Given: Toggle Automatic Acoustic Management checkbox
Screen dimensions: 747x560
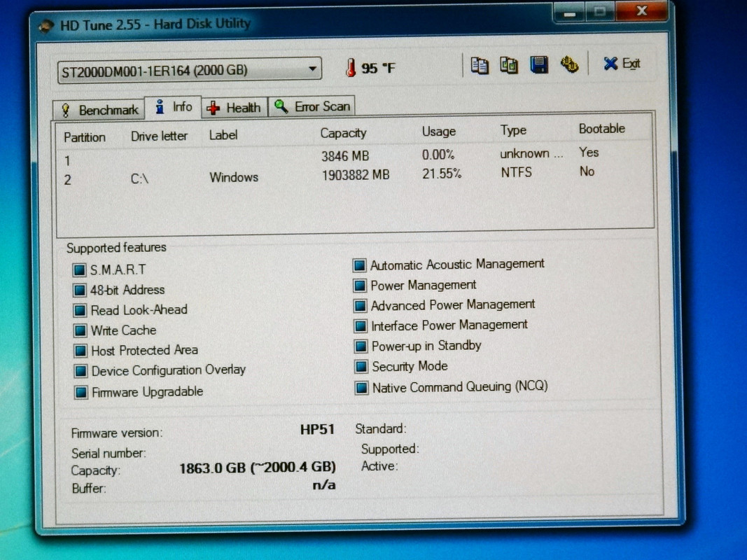Looking at the screenshot, I should click(x=359, y=265).
